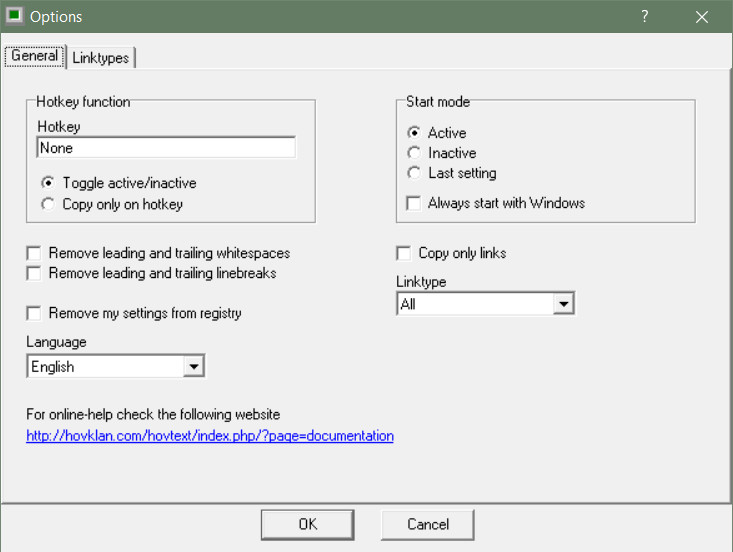Click the Options window app icon

[14, 16]
